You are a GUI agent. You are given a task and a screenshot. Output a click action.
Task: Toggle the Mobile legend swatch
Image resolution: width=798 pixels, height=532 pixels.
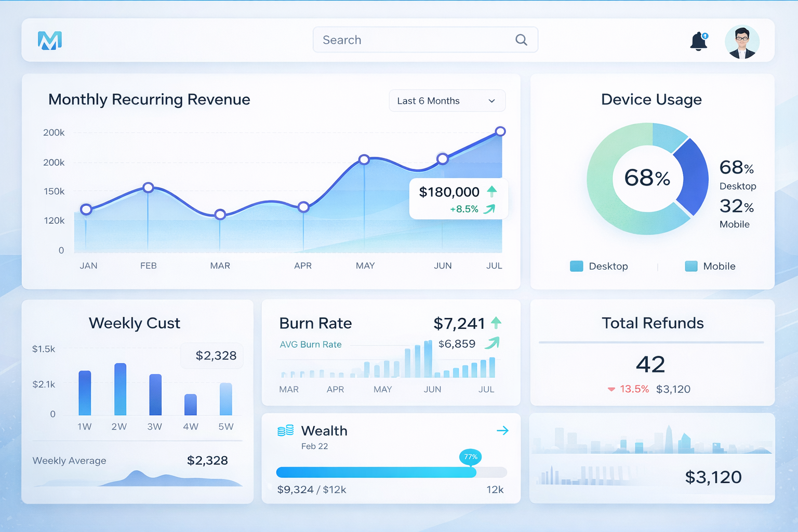coord(691,266)
